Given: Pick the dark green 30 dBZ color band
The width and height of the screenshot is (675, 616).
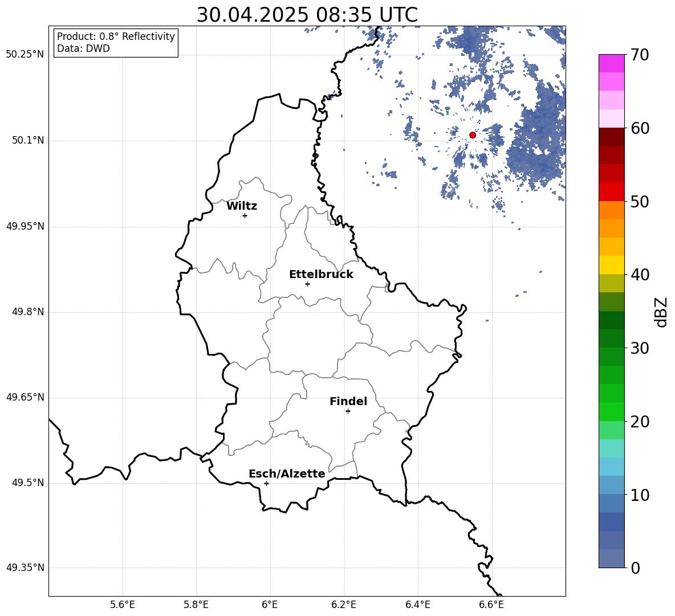Looking at the screenshot, I should click(x=611, y=338).
